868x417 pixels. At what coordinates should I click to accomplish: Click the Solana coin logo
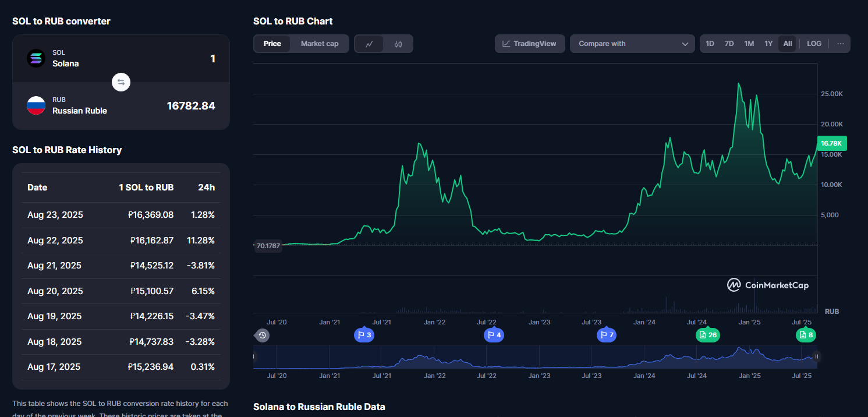[36, 58]
